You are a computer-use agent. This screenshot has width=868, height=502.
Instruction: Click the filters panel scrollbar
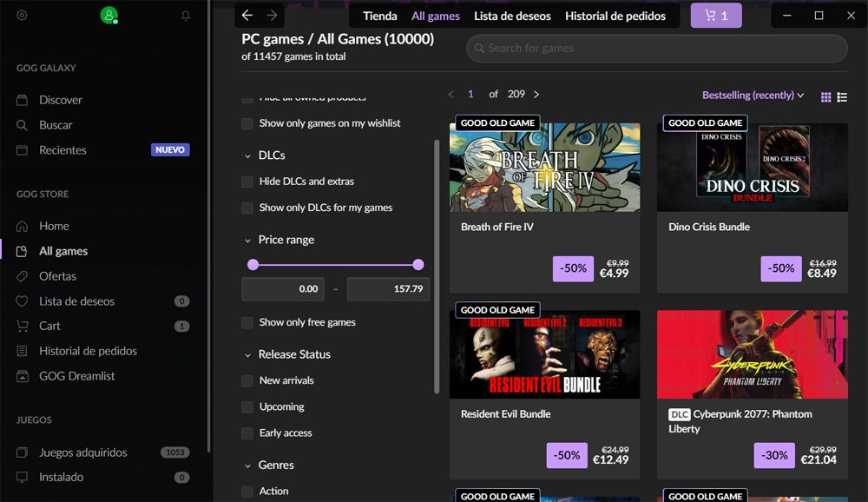point(437,266)
